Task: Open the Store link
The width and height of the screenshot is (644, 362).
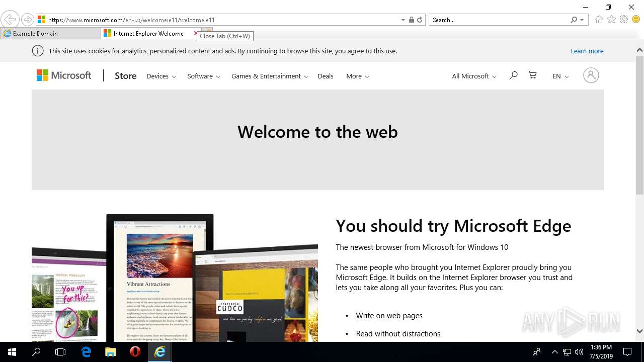Action: pos(125,76)
